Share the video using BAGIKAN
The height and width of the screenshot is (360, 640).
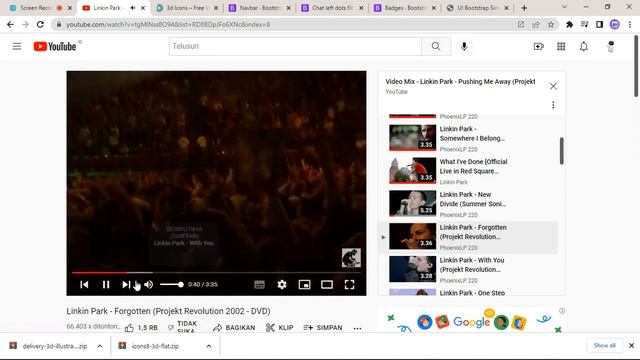[x=234, y=327]
